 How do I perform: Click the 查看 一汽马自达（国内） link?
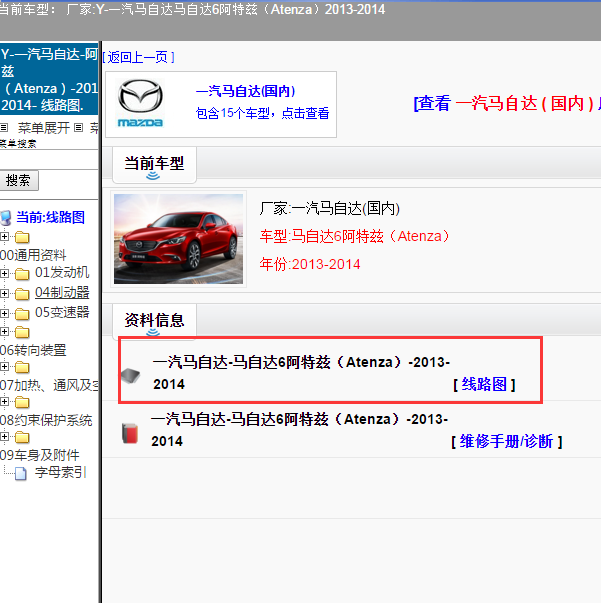click(507, 103)
